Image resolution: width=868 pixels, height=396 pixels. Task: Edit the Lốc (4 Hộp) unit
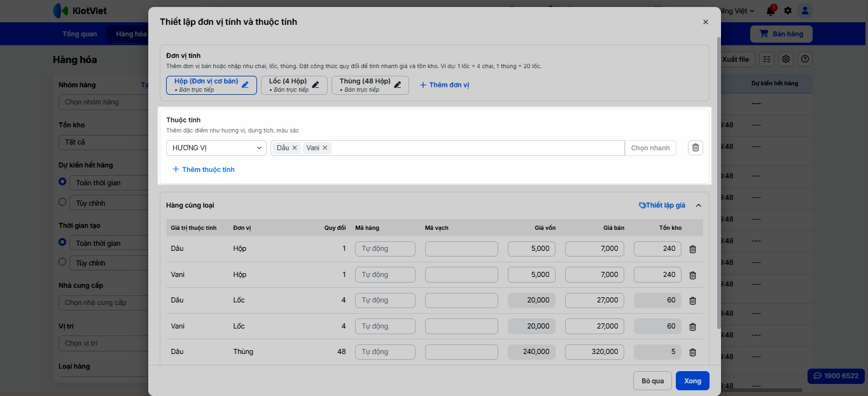(x=316, y=85)
